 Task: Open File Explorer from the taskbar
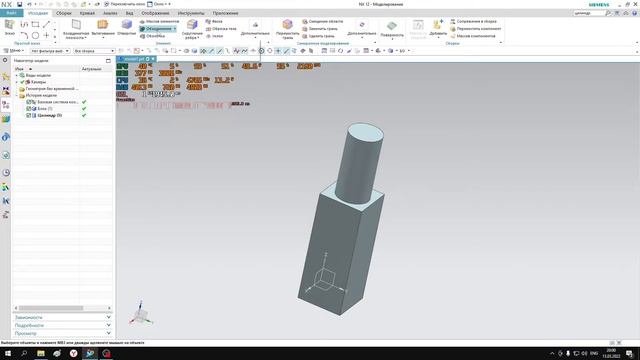click(x=40, y=353)
